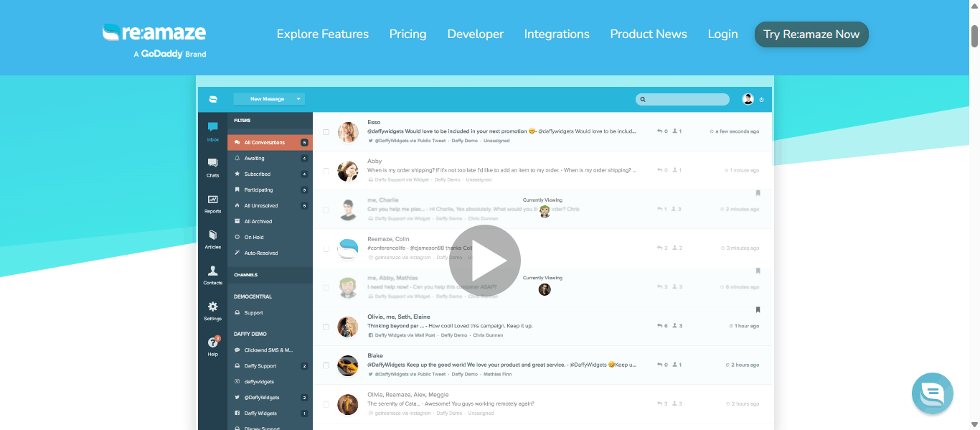Click the Reamaze, Colin avatar
The width and height of the screenshot is (980, 430).
[x=348, y=248]
